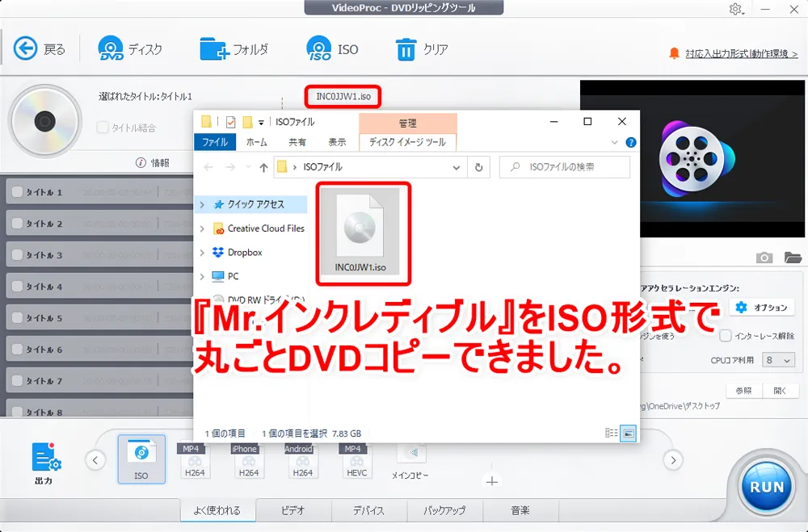Viewport: 808px width, 532px height.
Task: Select the ISO output format
Action: (141, 459)
